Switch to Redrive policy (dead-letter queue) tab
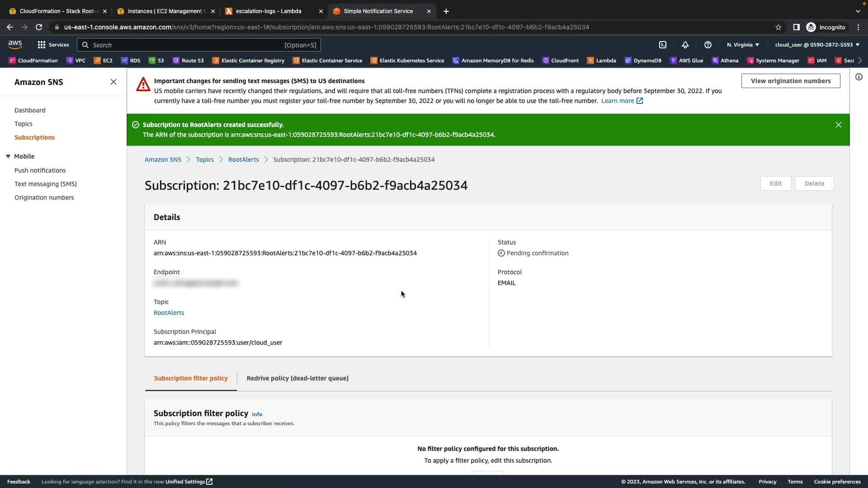 [x=297, y=378]
